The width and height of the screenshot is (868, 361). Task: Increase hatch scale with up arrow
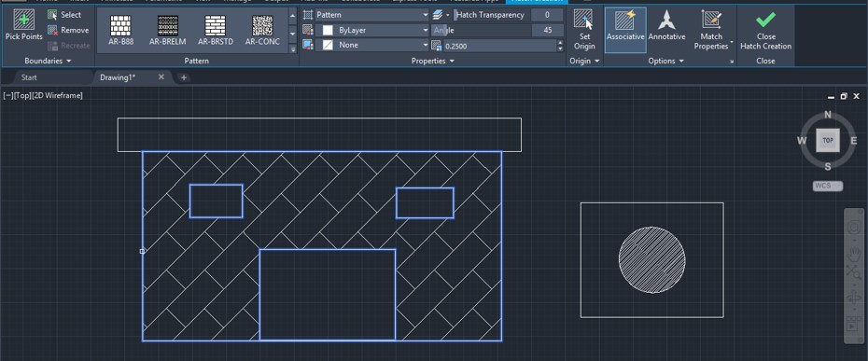pyautogui.click(x=560, y=43)
